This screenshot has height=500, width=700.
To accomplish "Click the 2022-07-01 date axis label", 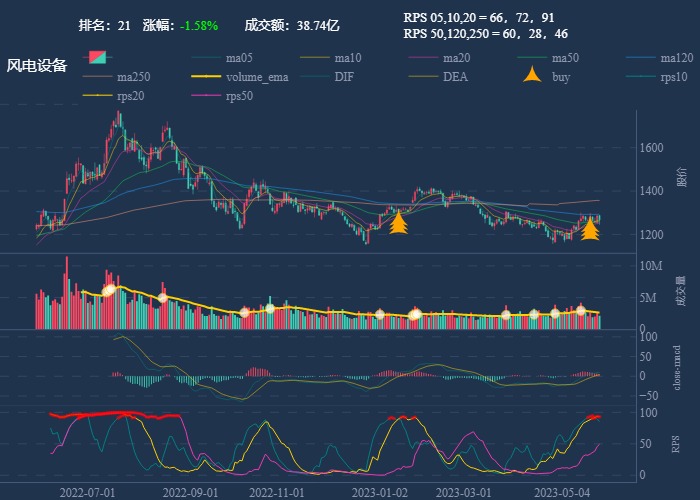I will click(88, 492).
